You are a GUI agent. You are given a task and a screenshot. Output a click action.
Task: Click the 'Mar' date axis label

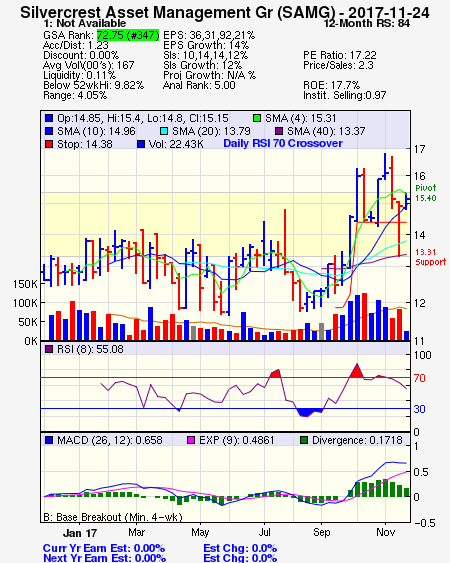(x=136, y=532)
